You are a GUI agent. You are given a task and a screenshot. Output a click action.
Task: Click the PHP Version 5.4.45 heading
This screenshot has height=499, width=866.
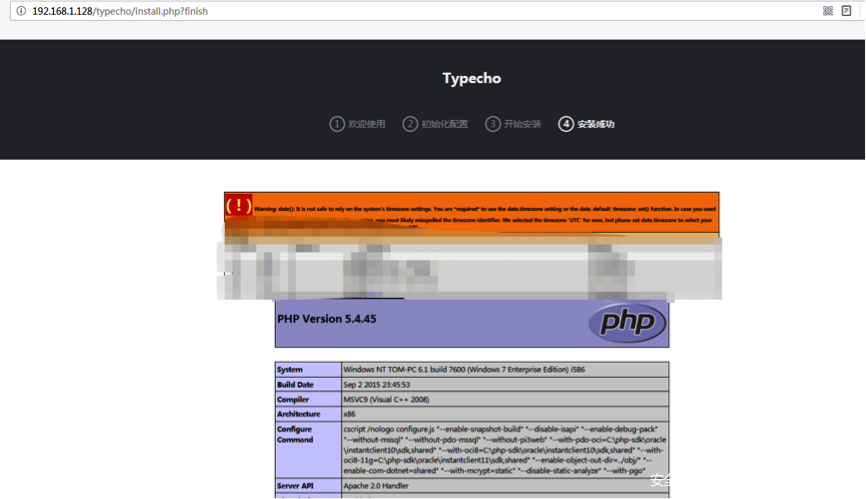click(x=326, y=319)
